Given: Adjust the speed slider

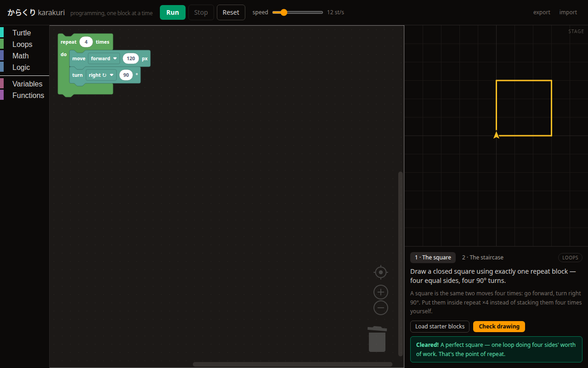Looking at the screenshot, I should pyautogui.click(x=297, y=12).
